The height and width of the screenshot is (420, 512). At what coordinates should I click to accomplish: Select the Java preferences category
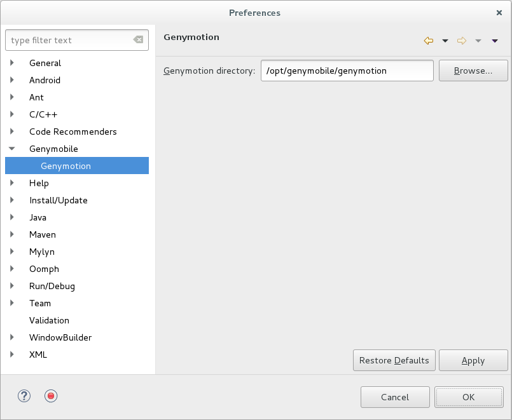[x=38, y=217]
